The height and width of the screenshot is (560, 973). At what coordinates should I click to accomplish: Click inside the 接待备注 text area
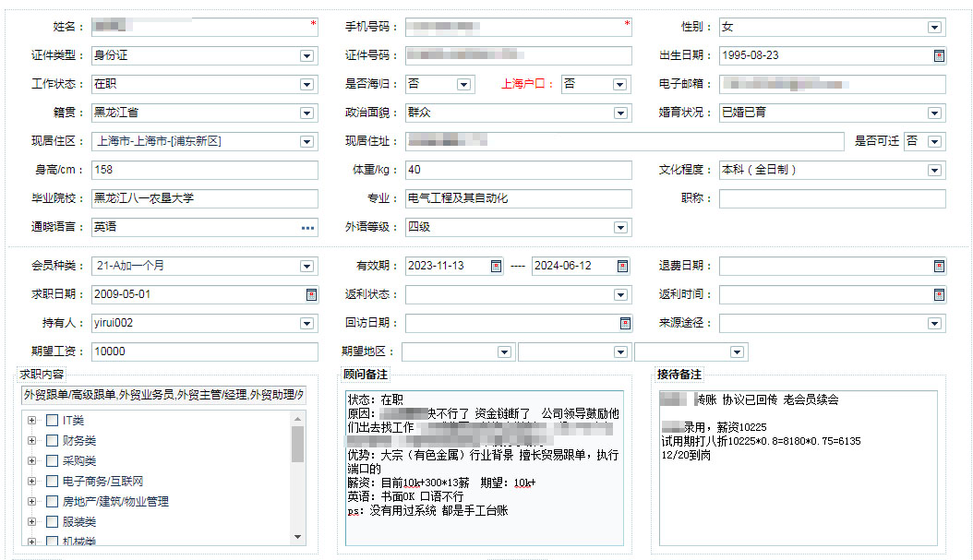tap(798, 468)
